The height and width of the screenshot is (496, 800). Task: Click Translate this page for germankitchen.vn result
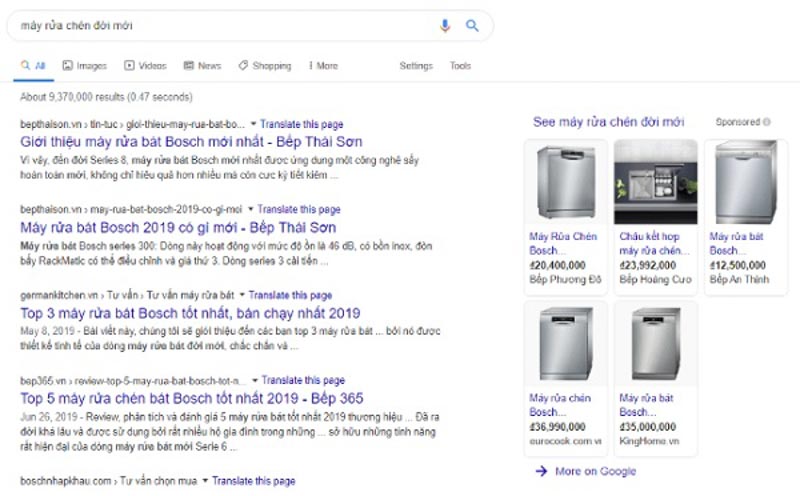click(x=290, y=295)
